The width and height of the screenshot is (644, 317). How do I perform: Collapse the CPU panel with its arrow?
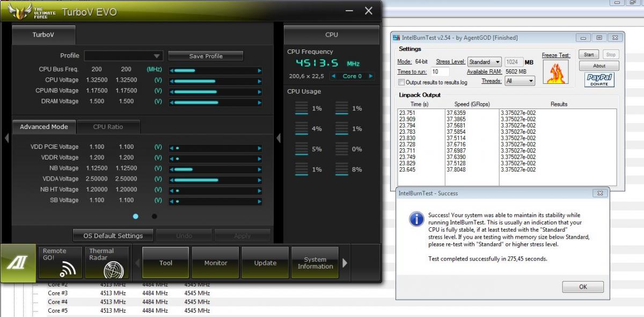click(278, 138)
